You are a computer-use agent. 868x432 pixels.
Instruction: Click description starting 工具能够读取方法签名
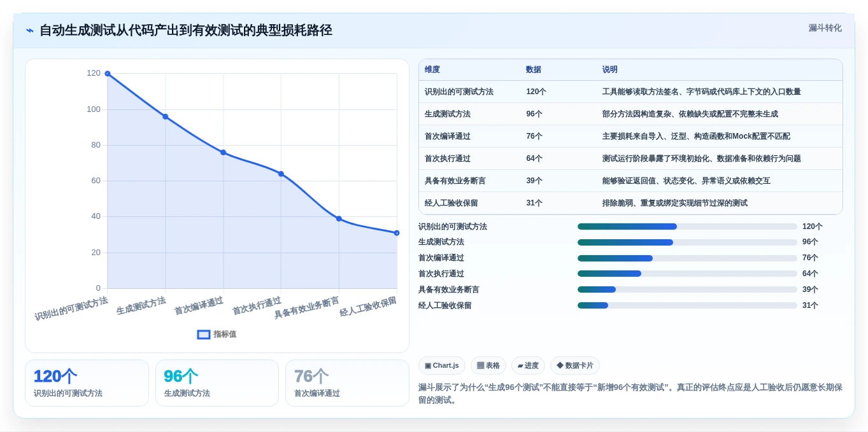pyautogui.click(x=702, y=92)
